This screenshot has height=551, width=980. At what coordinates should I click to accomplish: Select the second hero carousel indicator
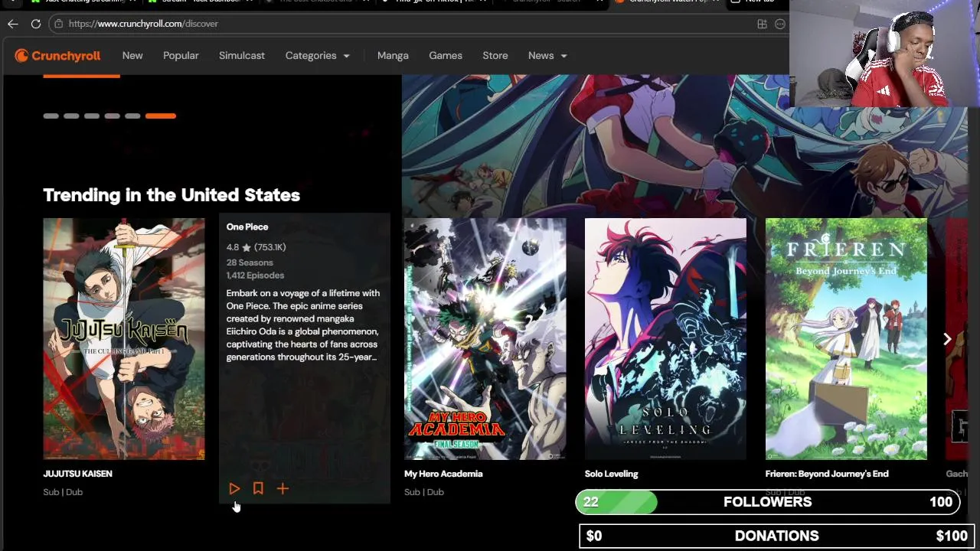71,116
